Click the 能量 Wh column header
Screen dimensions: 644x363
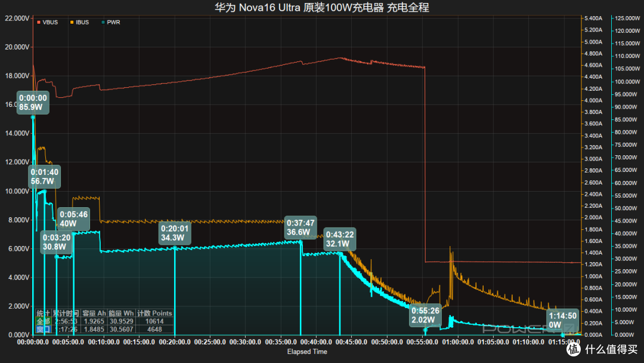(121, 313)
